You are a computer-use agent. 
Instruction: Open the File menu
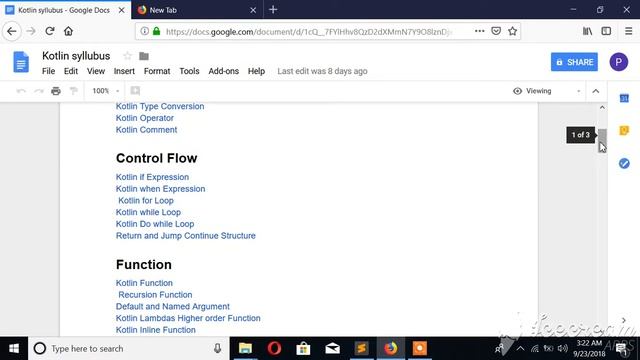[48, 71]
